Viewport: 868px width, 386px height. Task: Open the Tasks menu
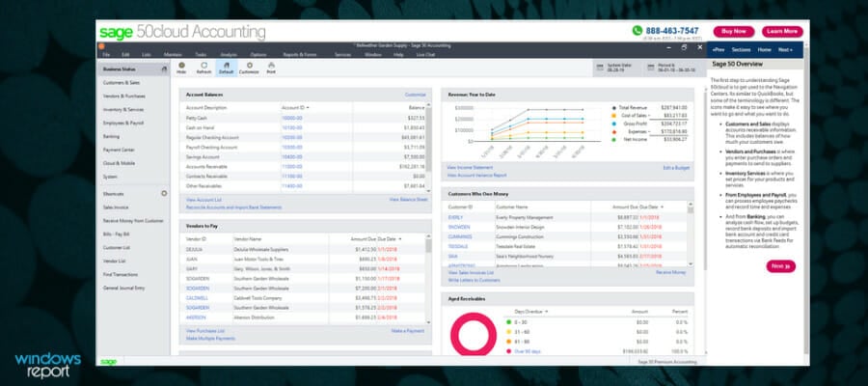201,54
